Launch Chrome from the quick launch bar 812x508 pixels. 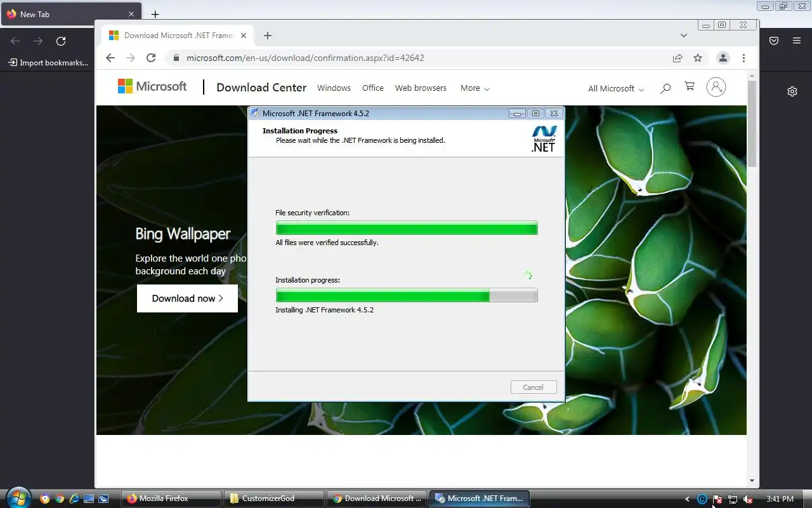point(60,498)
